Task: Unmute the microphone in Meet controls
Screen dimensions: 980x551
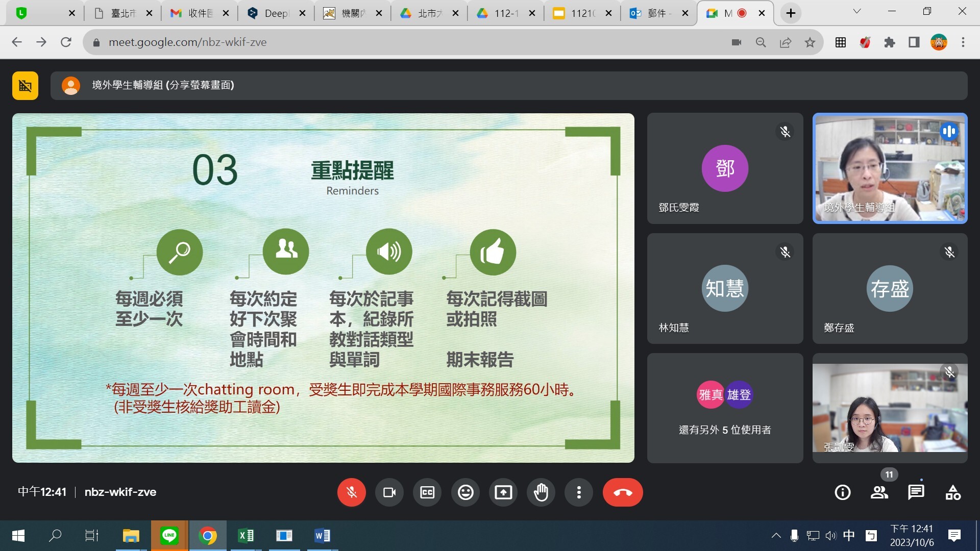Action: [x=351, y=492]
